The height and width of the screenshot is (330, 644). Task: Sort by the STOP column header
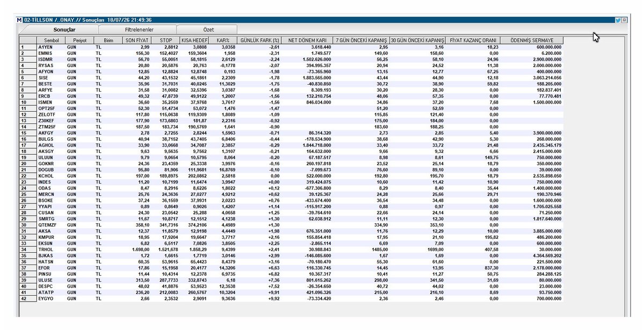point(165,40)
